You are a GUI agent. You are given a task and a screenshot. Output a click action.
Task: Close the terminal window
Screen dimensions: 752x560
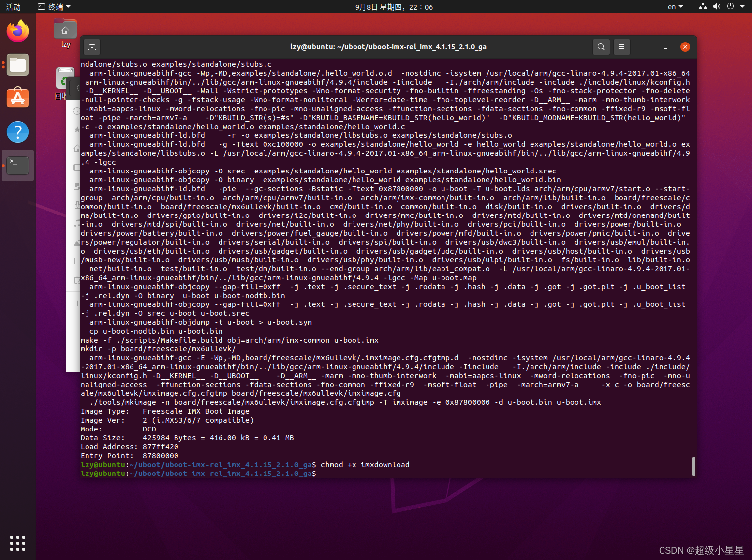click(685, 47)
